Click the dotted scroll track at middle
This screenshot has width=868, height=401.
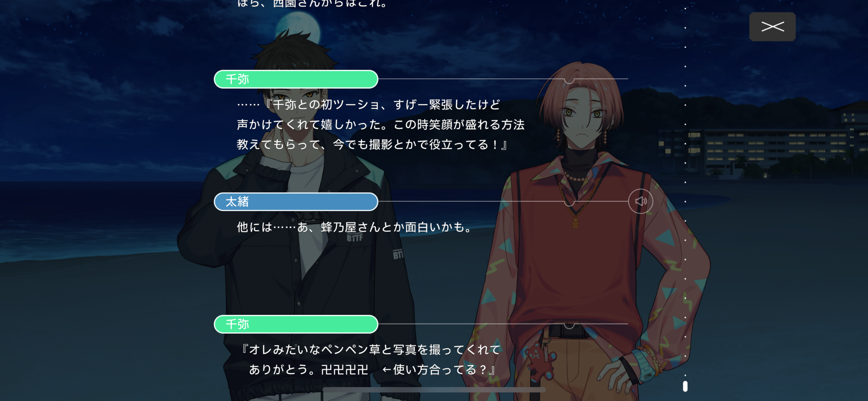point(685,201)
